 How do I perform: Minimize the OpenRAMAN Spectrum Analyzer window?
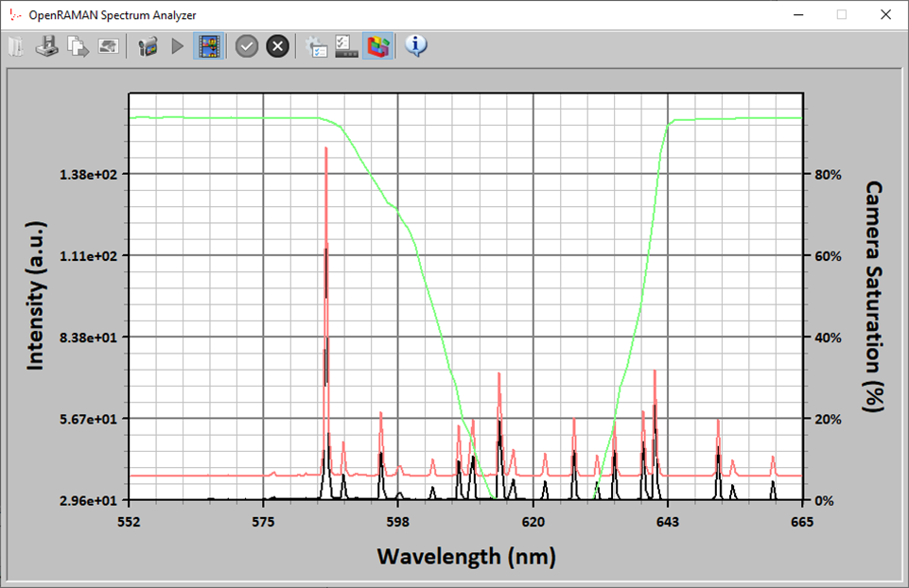797,14
